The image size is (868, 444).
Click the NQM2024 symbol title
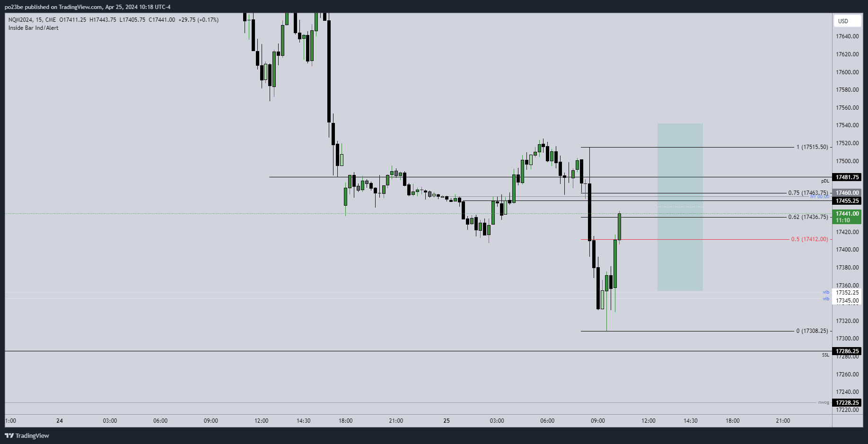pos(22,20)
